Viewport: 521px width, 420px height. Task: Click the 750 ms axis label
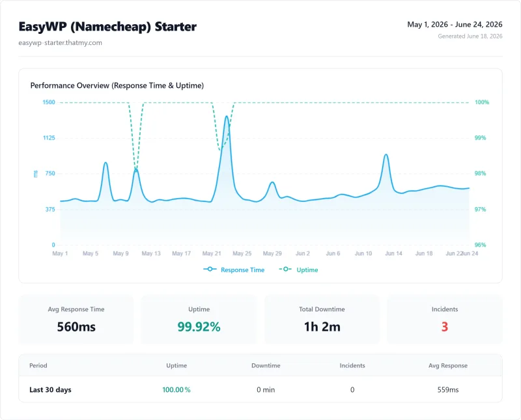50,173
